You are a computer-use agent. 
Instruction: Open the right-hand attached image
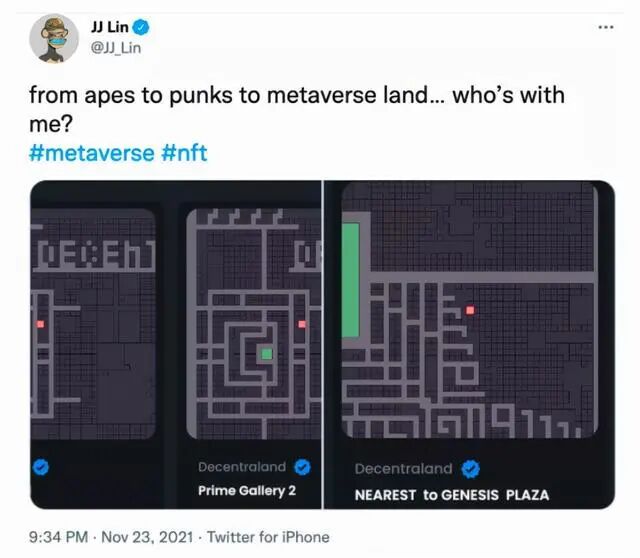click(x=469, y=345)
